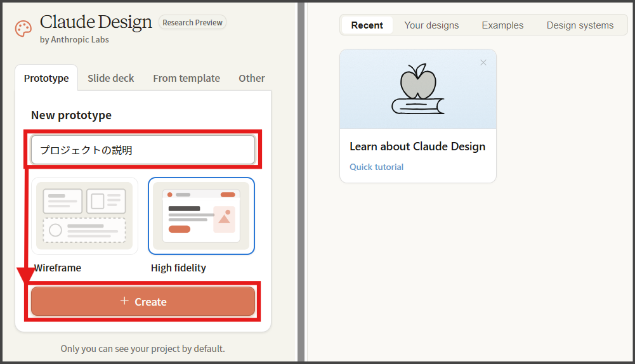Dismiss the Learn about Claude Design card
This screenshot has height=364, width=635.
(x=483, y=62)
